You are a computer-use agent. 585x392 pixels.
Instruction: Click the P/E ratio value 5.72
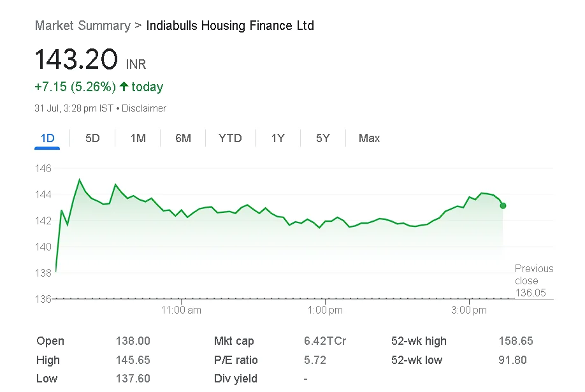click(315, 360)
